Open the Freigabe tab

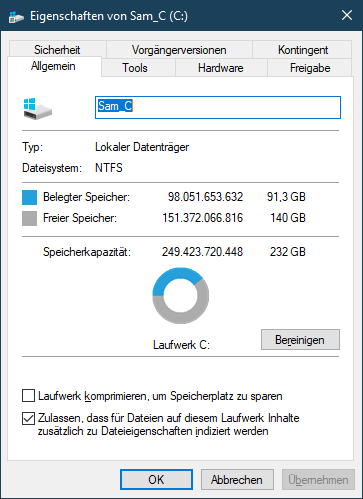pos(310,68)
